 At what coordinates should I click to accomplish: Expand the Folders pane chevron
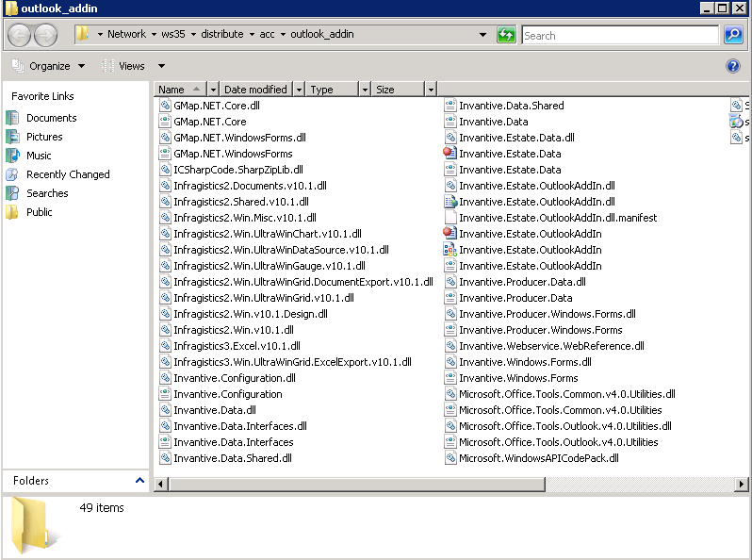pyautogui.click(x=139, y=481)
